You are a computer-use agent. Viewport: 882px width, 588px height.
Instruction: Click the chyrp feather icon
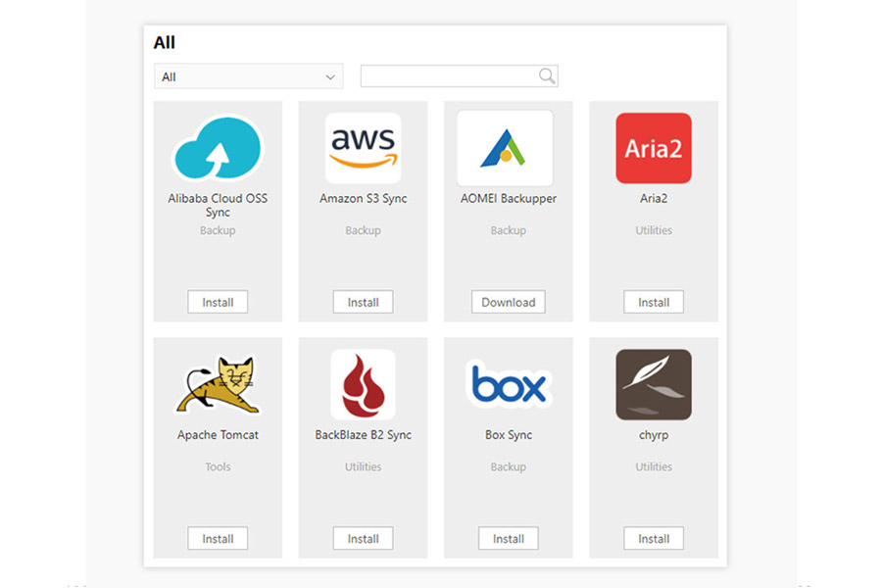coord(654,384)
